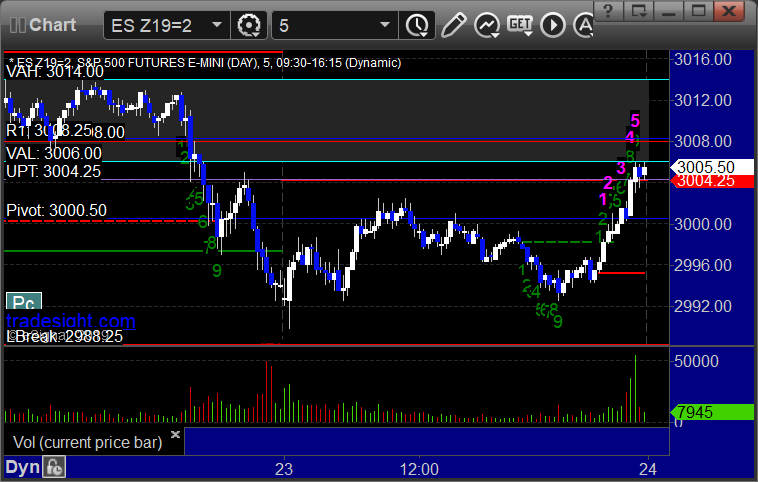Open the chart studies line icon menu
The image size is (758, 482).
487,25
